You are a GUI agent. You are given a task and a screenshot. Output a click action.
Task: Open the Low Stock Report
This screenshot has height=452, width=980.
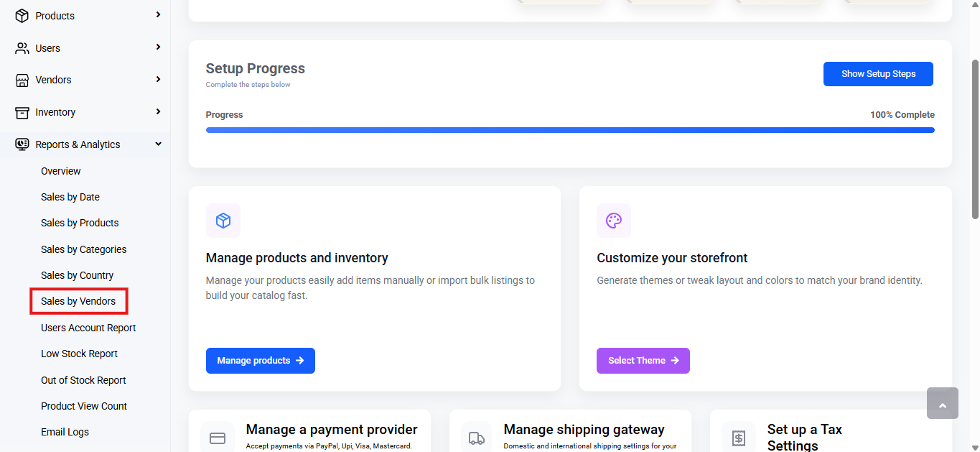coord(79,354)
